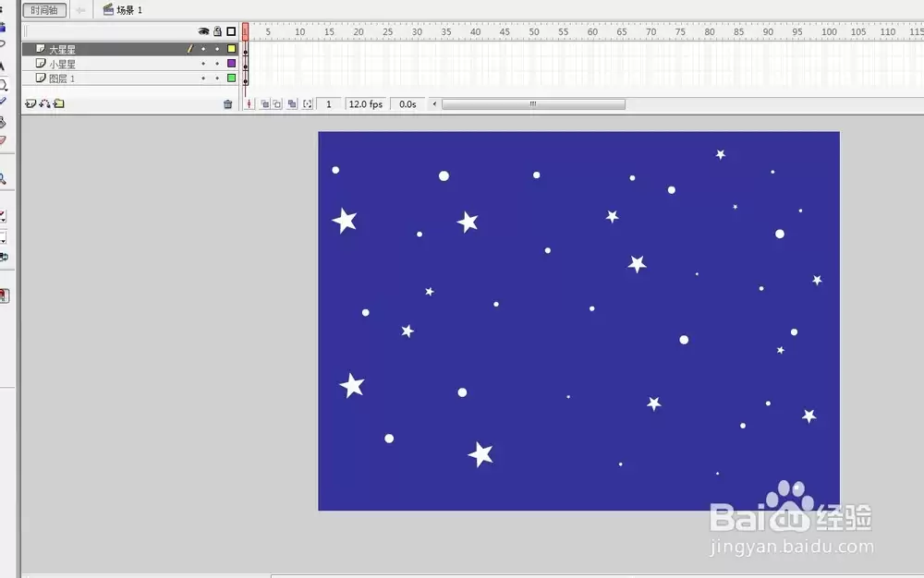This screenshot has height=578, width=924.
Task: Click Edit Multiple Frames icon
Action: (292, 104)
